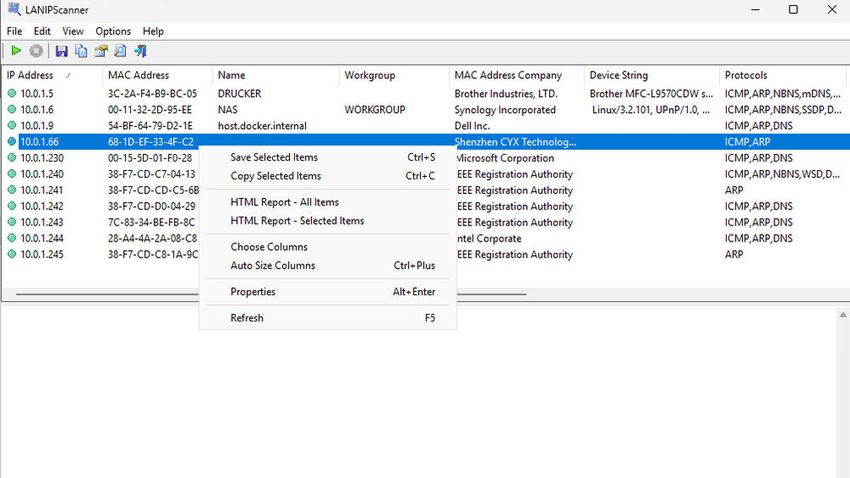Sort by the Protocols column header
Screen dimensions: 850x478
783,75
